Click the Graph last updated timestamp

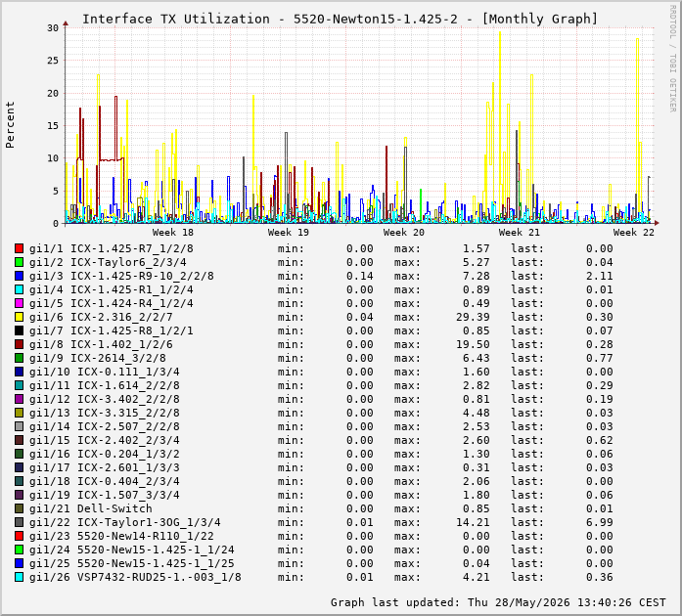(498, 602)
